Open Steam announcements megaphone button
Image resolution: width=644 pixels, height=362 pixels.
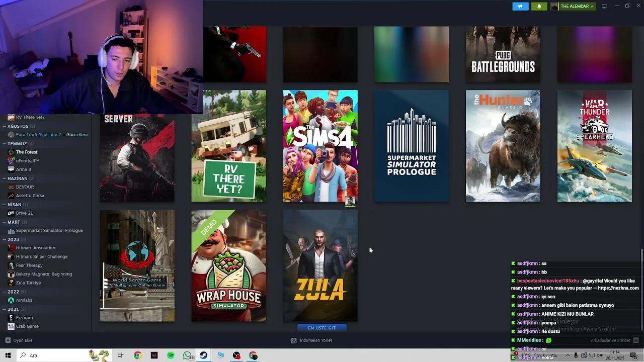coord(520,6)
